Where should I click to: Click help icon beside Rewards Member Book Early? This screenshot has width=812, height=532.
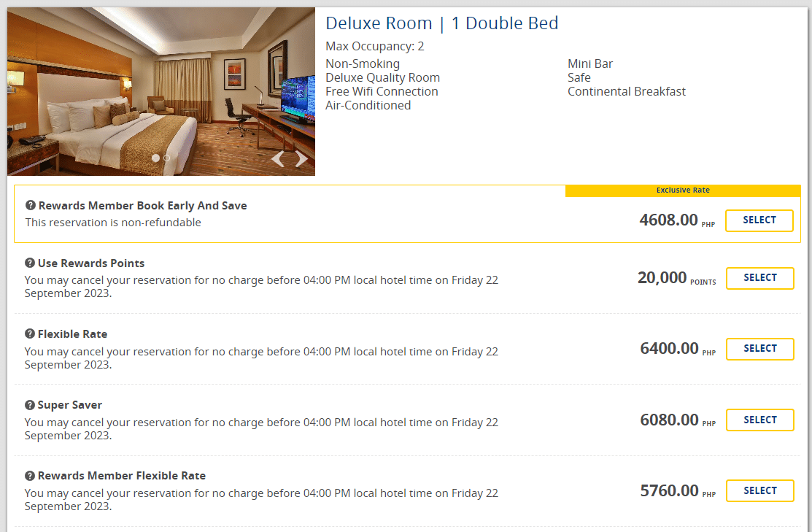[31, 206]
